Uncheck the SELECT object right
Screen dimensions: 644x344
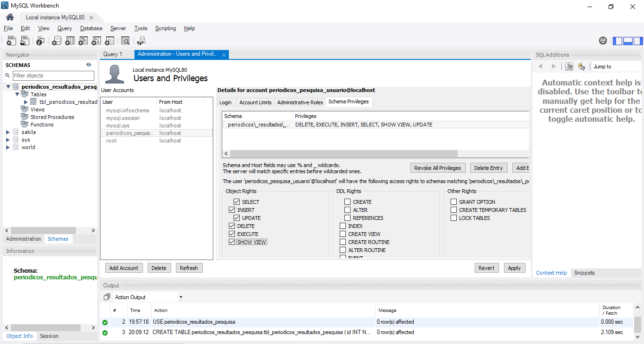coord(236,202)
